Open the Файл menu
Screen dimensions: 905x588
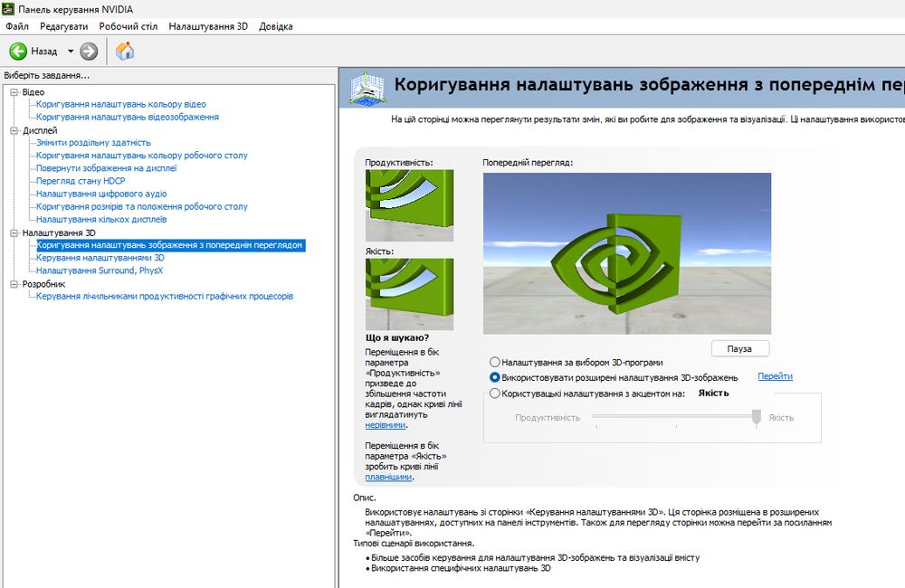pyautogui.click(x=17, y=26)
